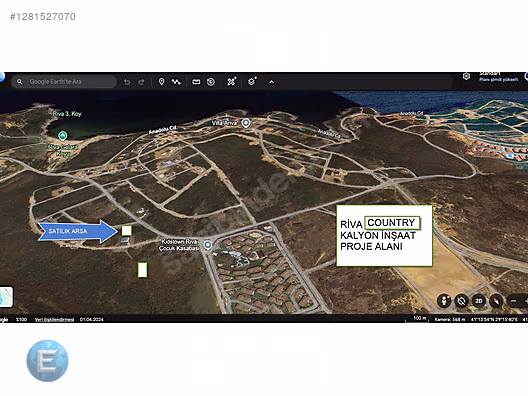
Task: Click the 'Riva 3. Koy' map label
Action: 67,114
